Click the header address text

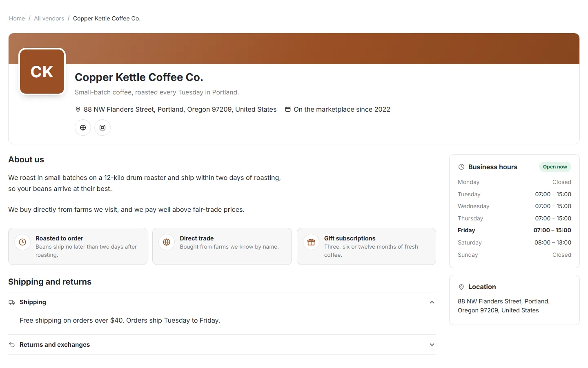pos(180,109)
